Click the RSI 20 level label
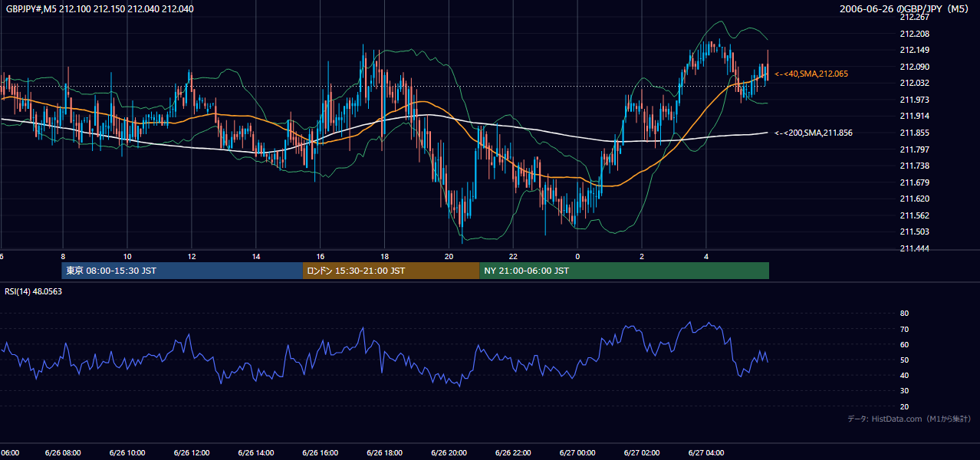 904,406
